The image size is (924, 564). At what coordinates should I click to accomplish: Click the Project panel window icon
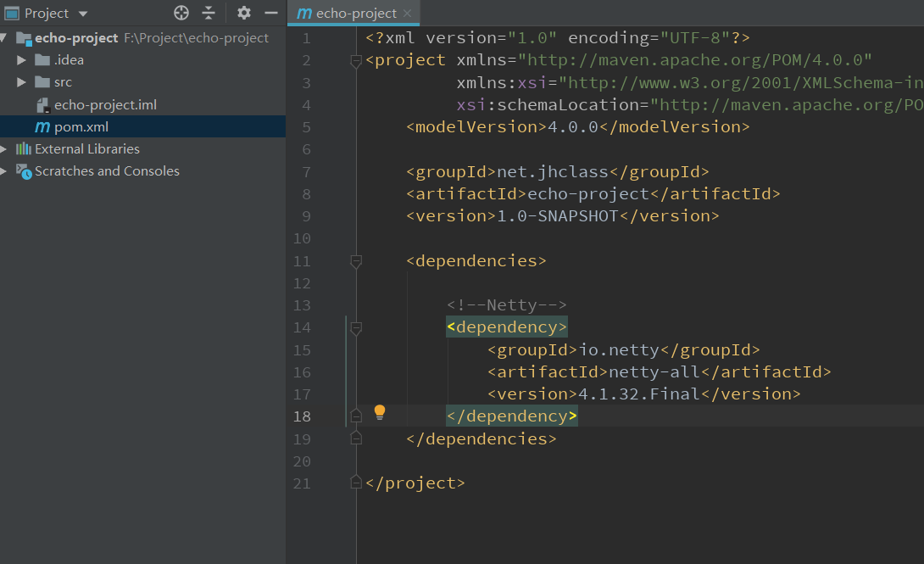coord(12,13)
